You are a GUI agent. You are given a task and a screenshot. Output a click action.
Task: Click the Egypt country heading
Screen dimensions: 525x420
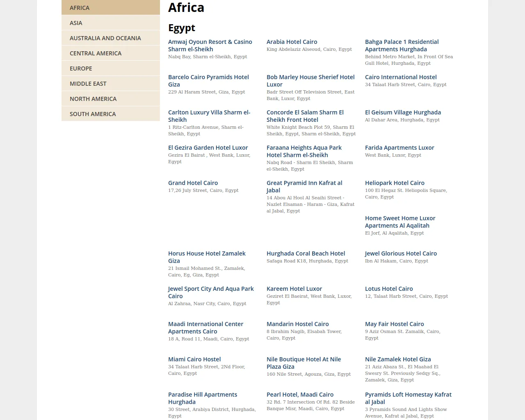tap(182, 28)
